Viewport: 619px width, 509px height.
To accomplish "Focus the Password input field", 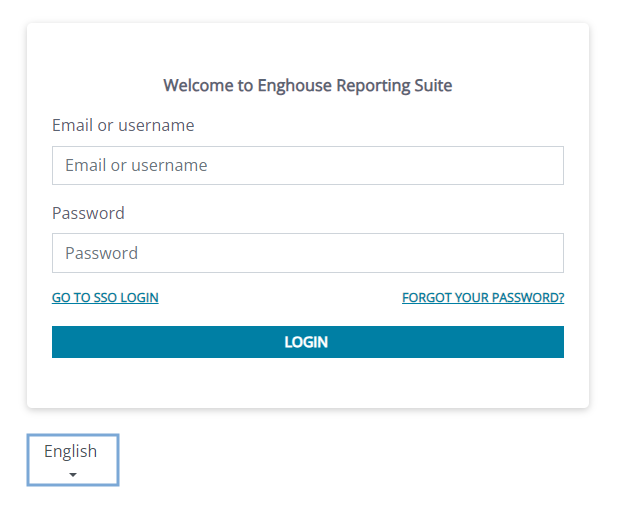I will (307, 253).
